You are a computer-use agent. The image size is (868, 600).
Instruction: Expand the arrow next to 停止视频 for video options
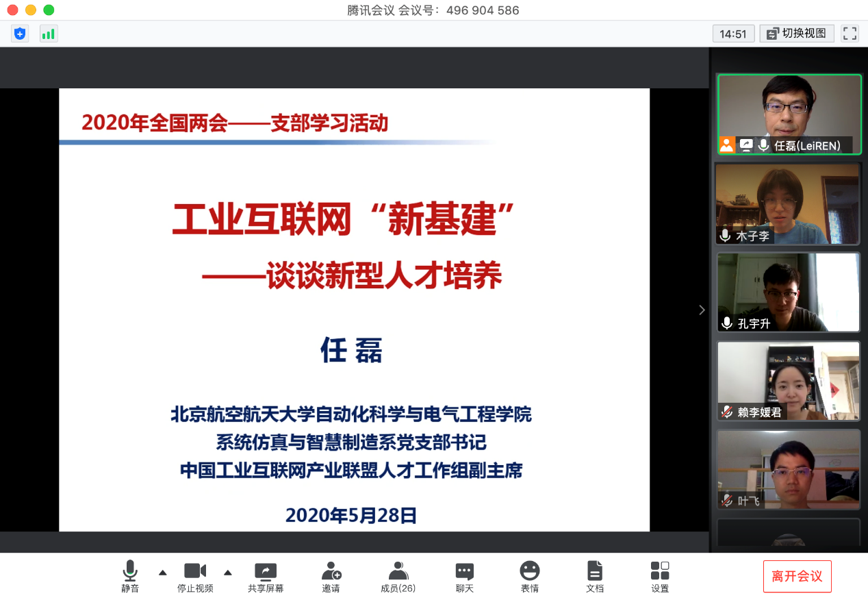228,573
